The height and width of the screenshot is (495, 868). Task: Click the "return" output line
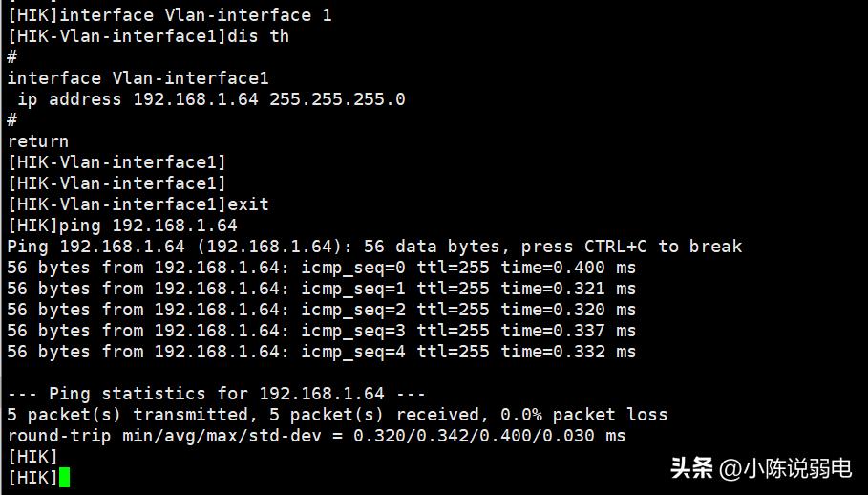click(38, 141)
